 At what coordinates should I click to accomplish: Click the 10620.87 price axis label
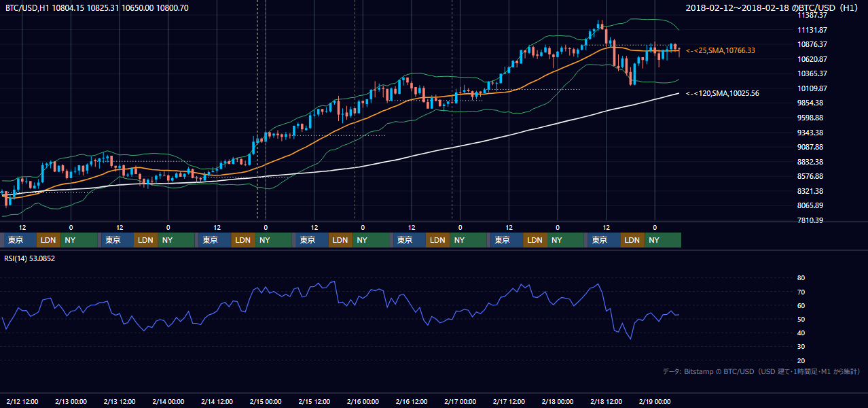click(812, 59)
